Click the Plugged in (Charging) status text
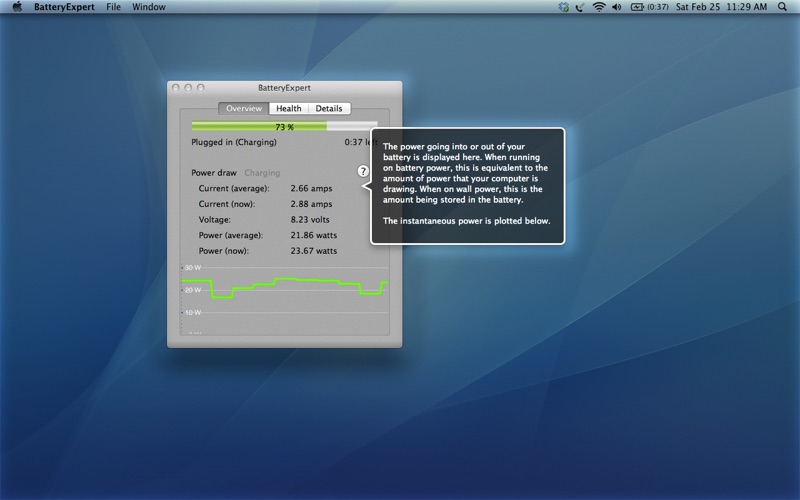 [x=234, y=142]
